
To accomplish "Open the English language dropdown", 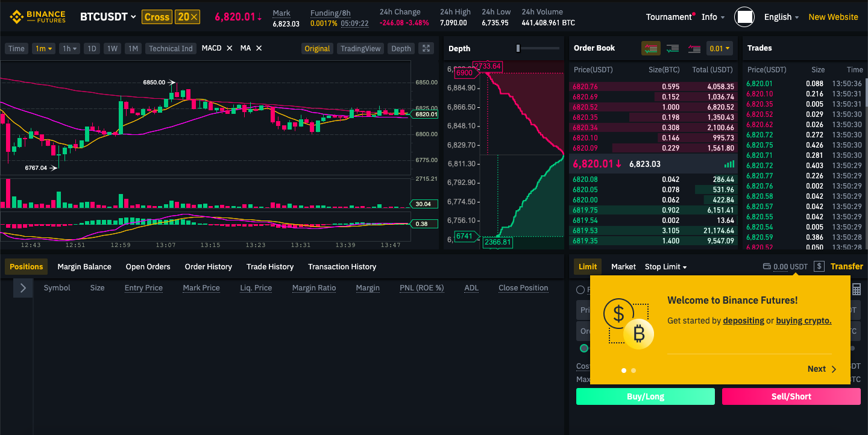I will coord(781,17).
